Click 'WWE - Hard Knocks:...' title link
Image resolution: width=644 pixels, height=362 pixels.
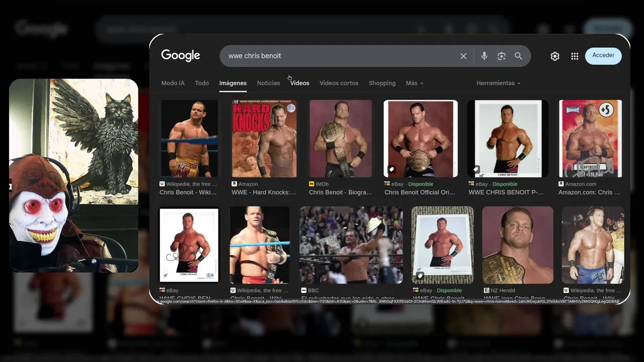click(264, 192)
